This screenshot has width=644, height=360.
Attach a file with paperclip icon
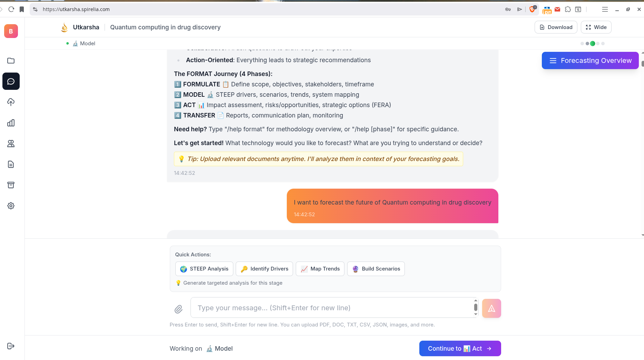click(178, 309)
